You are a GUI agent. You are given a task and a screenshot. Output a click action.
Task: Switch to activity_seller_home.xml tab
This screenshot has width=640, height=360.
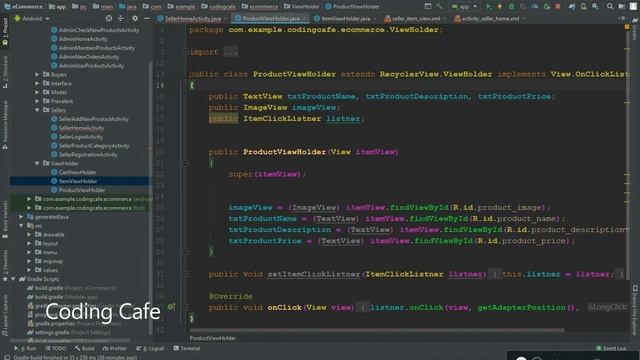[490, 18]
